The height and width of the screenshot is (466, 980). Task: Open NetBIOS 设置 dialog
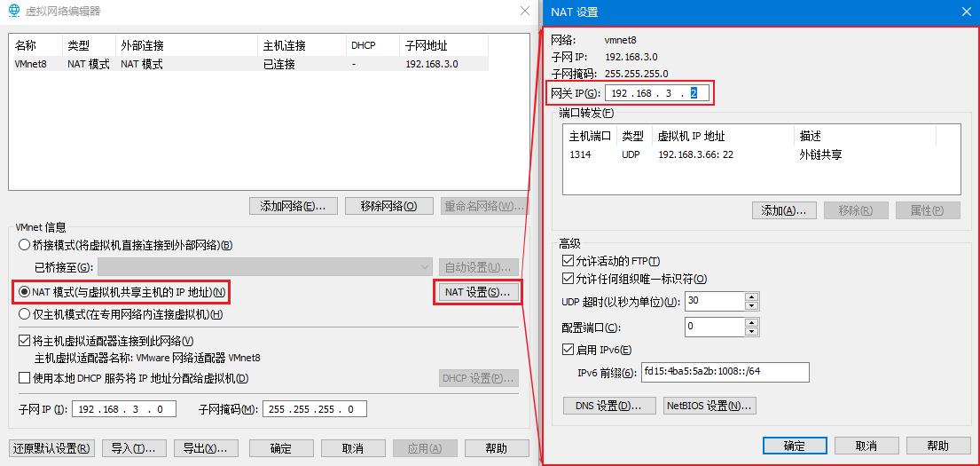710,406
